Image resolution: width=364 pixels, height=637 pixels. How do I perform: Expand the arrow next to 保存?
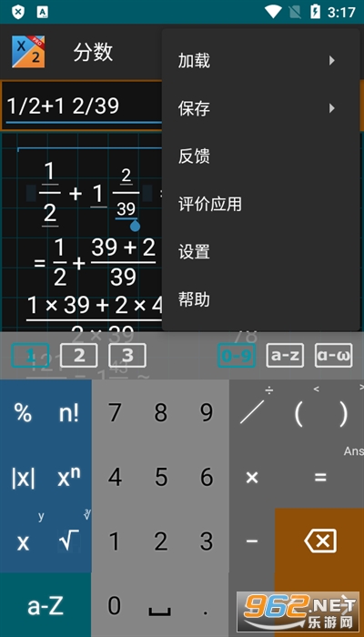coord(332,108)
